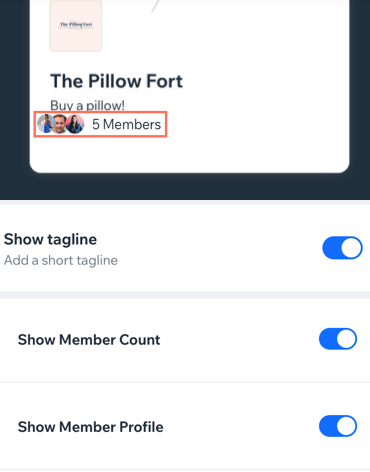Click the first member avatar in blue
This screenshot has height=472, width=370.
(x=45, y=124)
